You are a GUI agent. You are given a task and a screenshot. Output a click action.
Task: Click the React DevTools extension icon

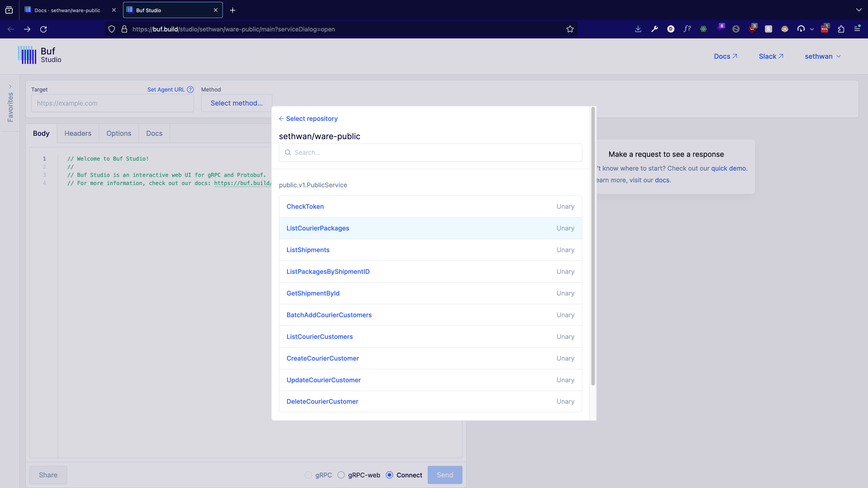(x=703, y=29)
